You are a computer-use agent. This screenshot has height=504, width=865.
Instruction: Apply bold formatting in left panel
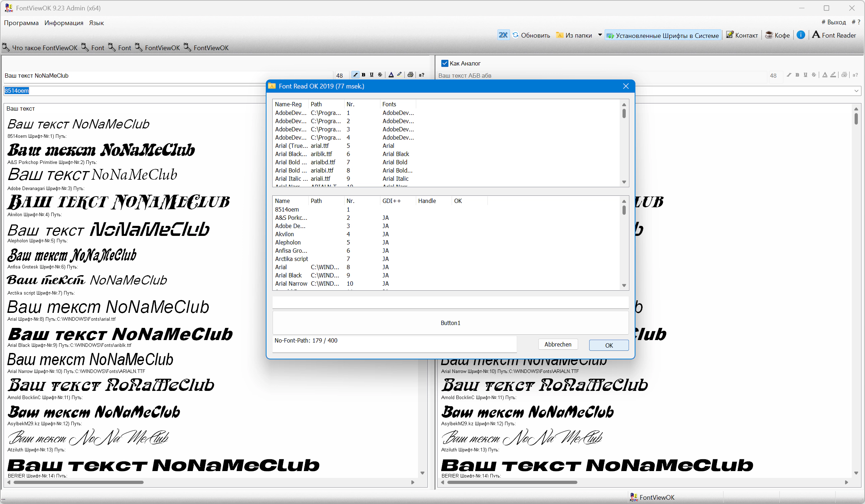click(x=364, y=75)
